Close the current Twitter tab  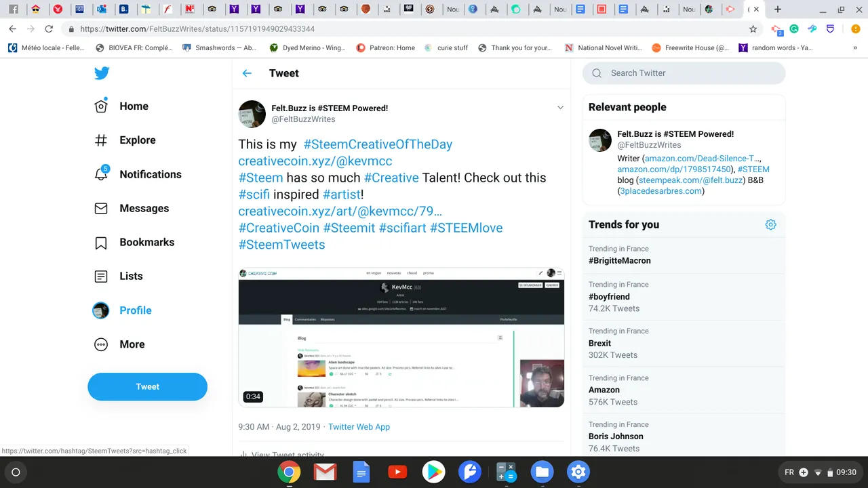pyautogui.click(x=756, y=9)
